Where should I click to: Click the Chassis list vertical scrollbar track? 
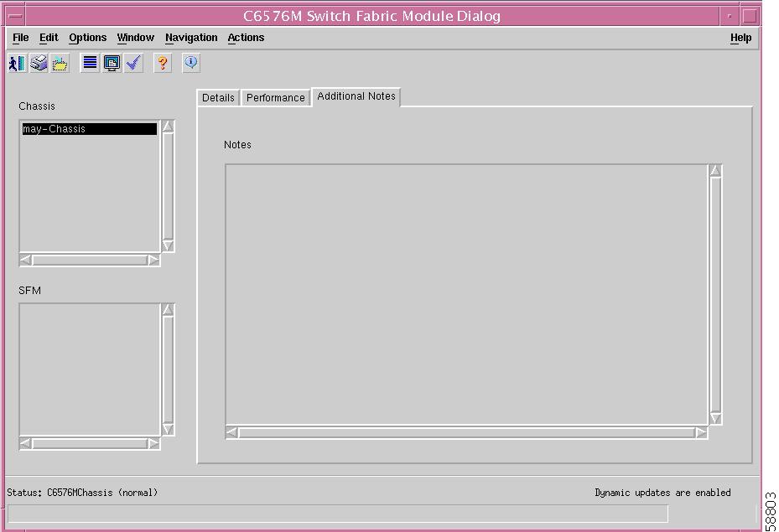point(168,186)
